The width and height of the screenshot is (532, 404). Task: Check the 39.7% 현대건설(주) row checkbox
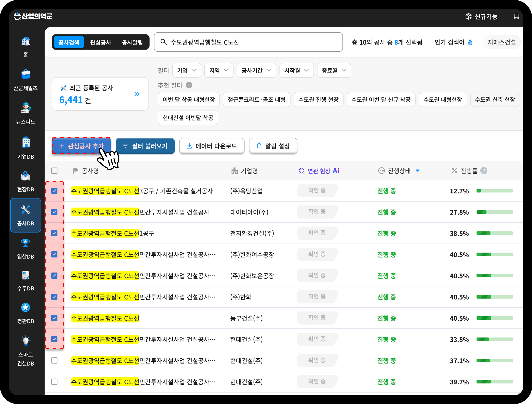[x=54, y=382]
